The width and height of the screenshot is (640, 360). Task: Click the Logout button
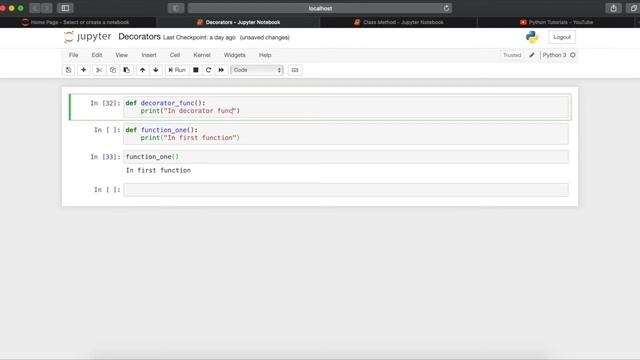(562, 37)
